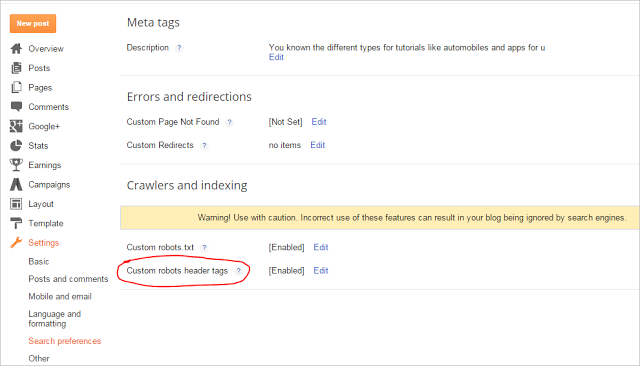640x366 pixels.
Task: Click the [Not Set] value text
Action: pos(285,122)
